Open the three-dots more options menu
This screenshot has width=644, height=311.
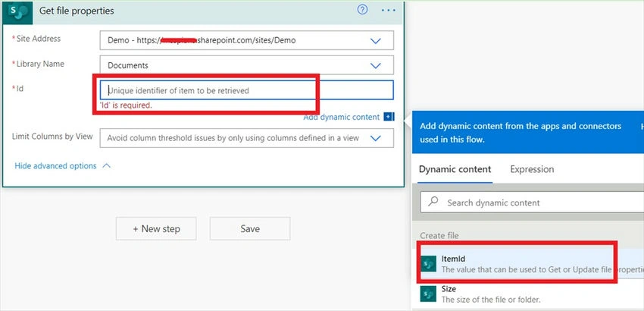point(388,11)
